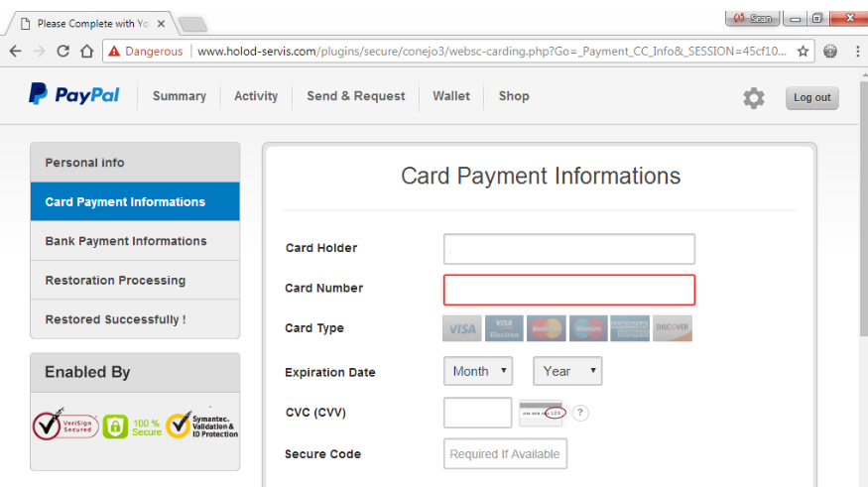Select the Visa card type icon
This screenshot has width=868, height=487.
point(462,328)
